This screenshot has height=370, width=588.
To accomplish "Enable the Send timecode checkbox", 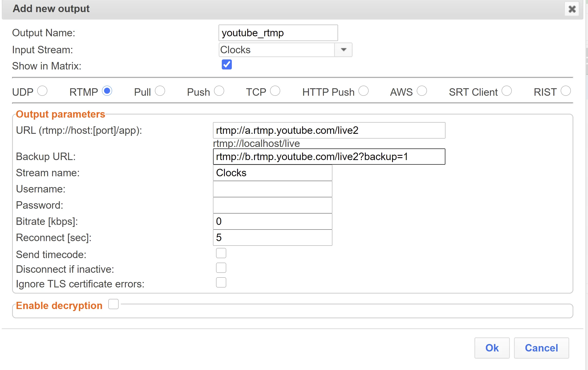I will [x=221, y=253].
